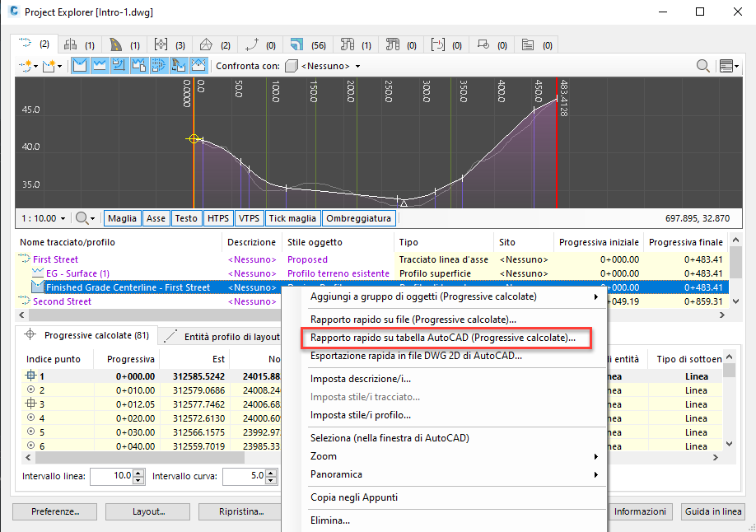Toggle the profile filter with small page icon

point(139,66)
